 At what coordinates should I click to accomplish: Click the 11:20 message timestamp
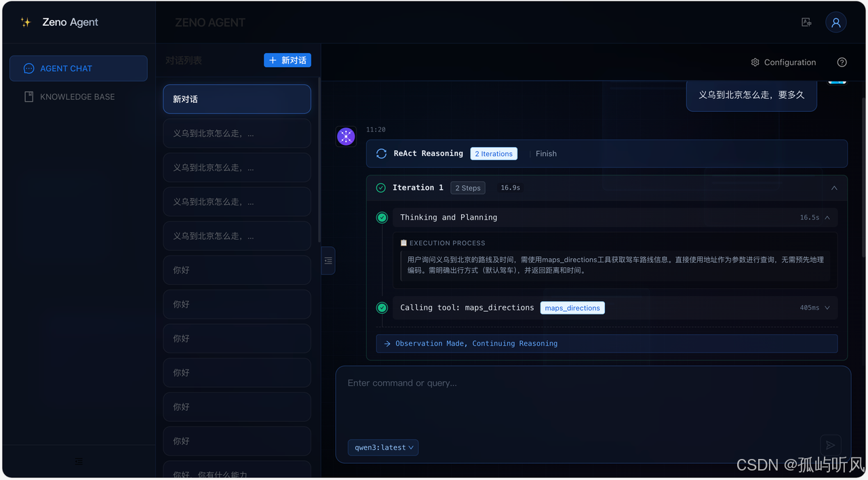(376, 129)
